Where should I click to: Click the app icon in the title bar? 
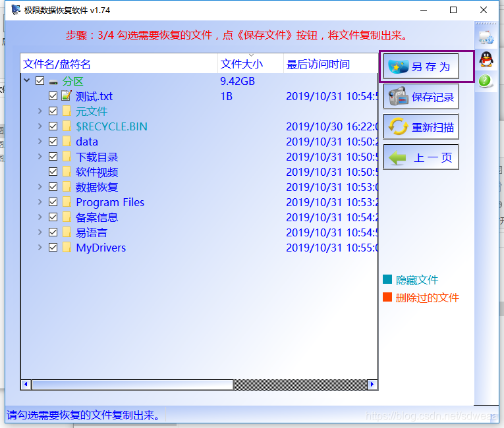pos(15,10)
